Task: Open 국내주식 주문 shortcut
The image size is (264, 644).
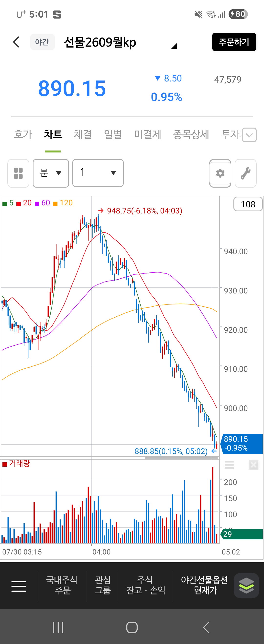Action: click(x=62, y=585)
